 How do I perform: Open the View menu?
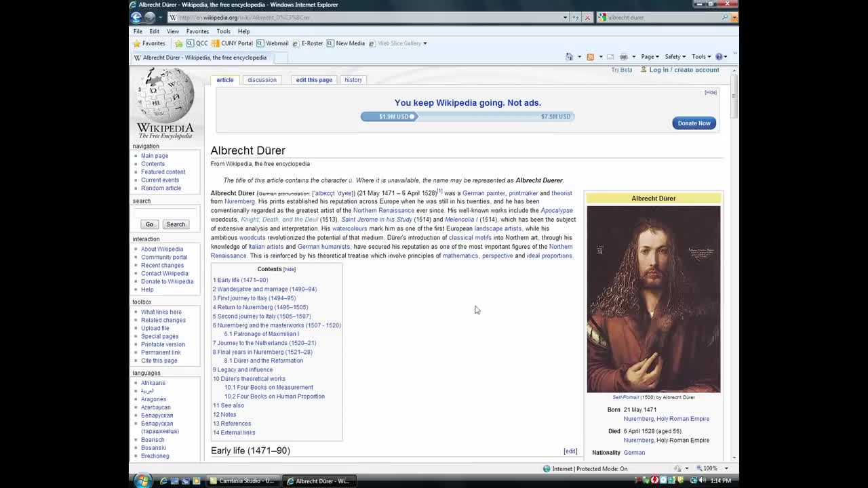173,31
